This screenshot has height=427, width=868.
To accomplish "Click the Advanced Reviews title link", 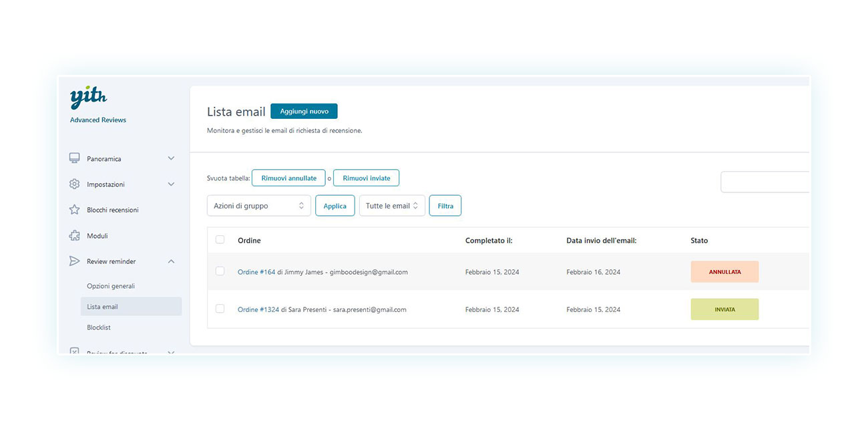I will click(98, 120).
